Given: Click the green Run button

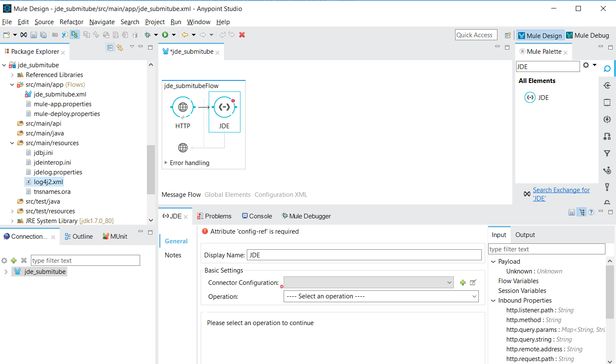Looking at the screenshot, I should (x=165, y=35).
